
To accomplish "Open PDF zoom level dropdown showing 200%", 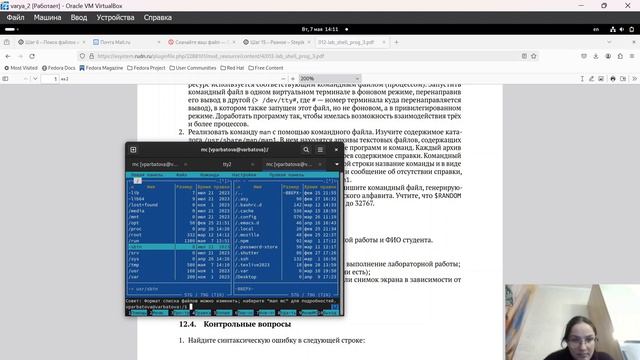I will point(329,78).
